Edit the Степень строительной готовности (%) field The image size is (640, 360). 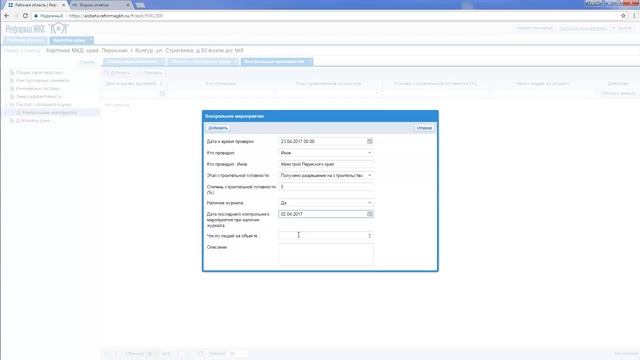pos(326,187)
